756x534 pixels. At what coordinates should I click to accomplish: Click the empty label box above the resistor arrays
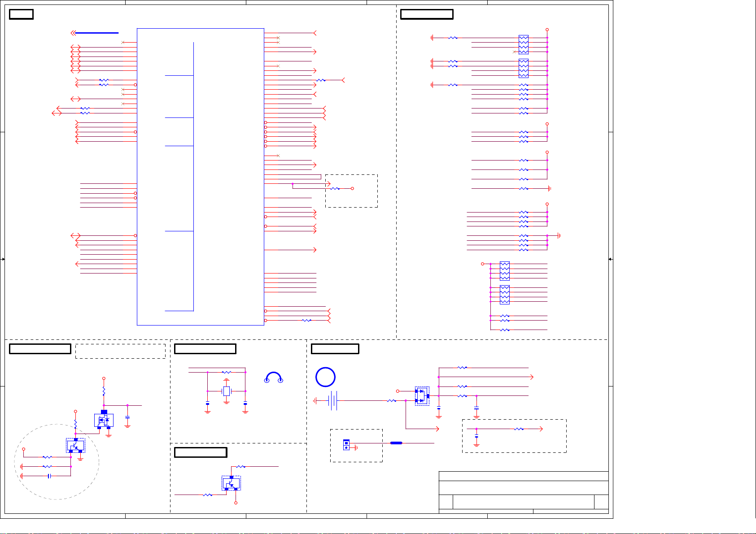click(x=427, y=14)
